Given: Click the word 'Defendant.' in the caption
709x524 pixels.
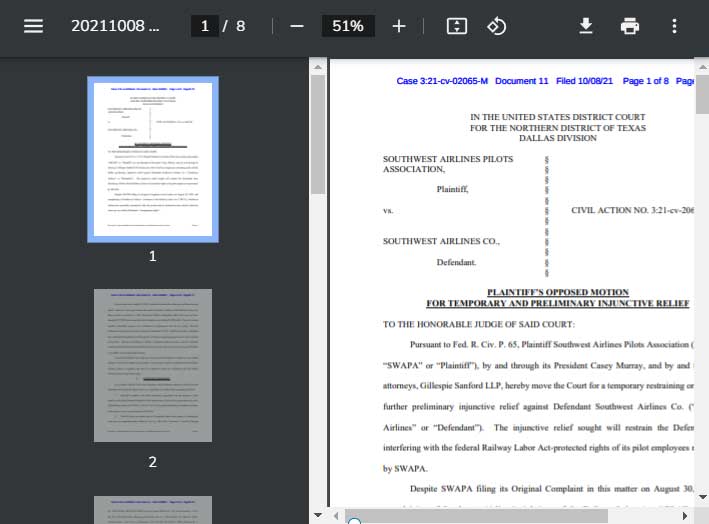Looking at the screenshot, I should pyautogui.click(x=456, y=262).
